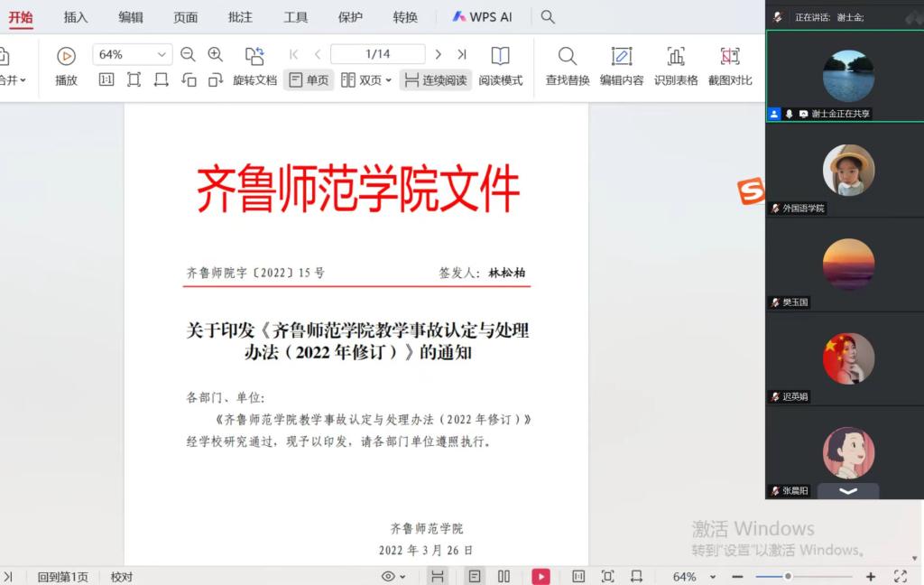Click the 旋转文档 rotate document icon

[254, 56]
